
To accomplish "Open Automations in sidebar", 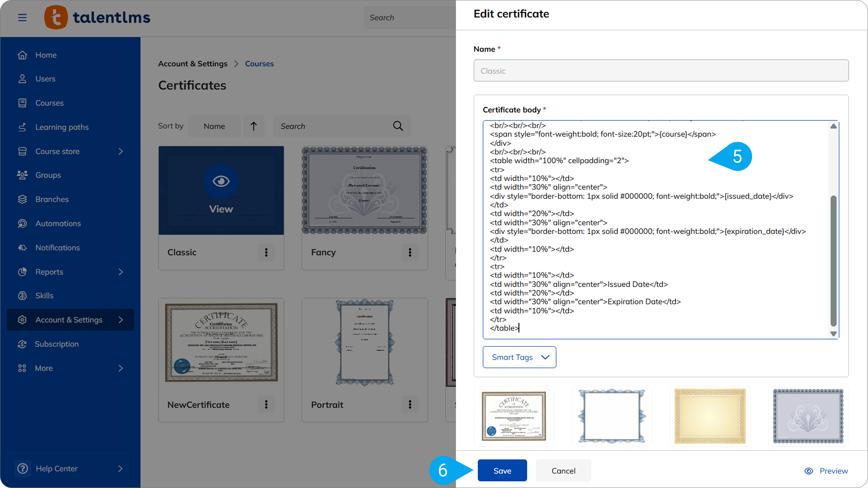I will pyautogui.click(x=58, y=223).
